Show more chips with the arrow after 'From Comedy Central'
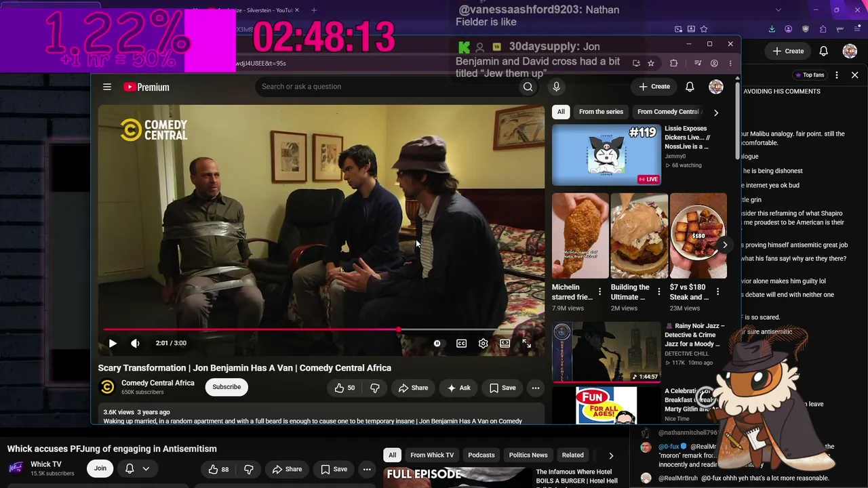This screenshot has width=868, height=488. pyautogui.click(x=716, y=113)
